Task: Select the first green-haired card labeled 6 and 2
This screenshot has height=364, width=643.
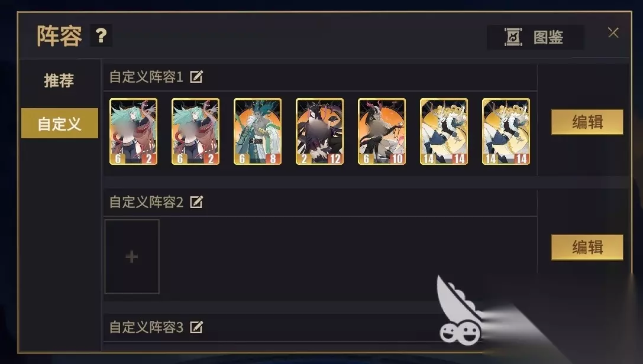Action: tap(133, 131)
